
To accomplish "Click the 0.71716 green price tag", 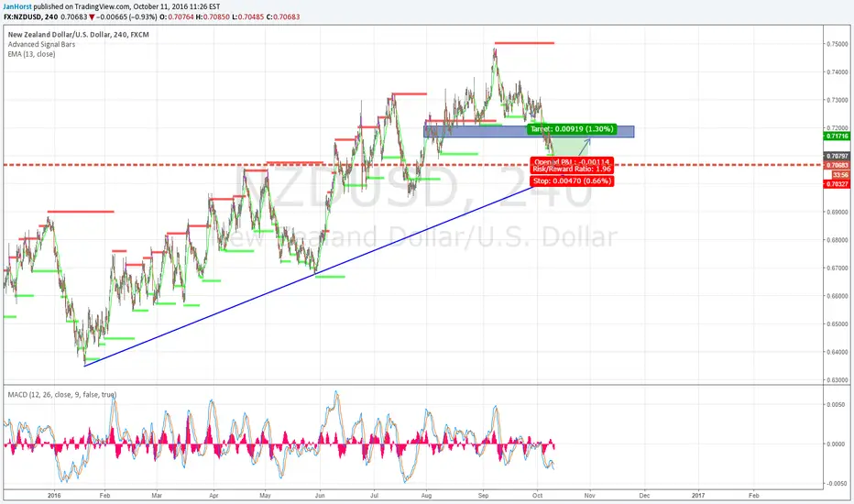I will [837, 136].
